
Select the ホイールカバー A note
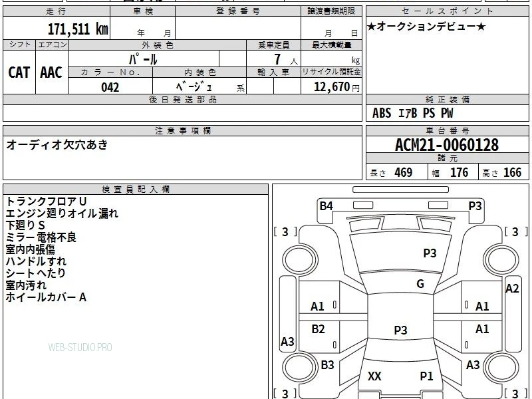pyautogui.click(x=46, y=297)
